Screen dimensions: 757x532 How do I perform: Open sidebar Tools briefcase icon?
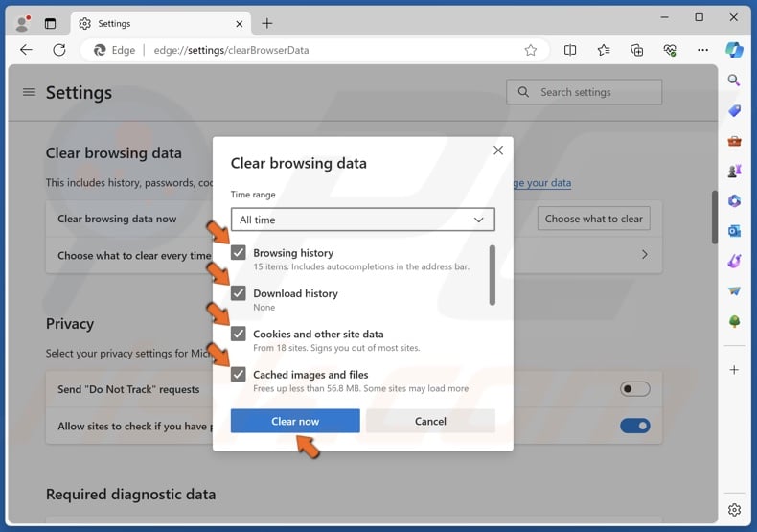pyautogui.click(x=734, y=141)
